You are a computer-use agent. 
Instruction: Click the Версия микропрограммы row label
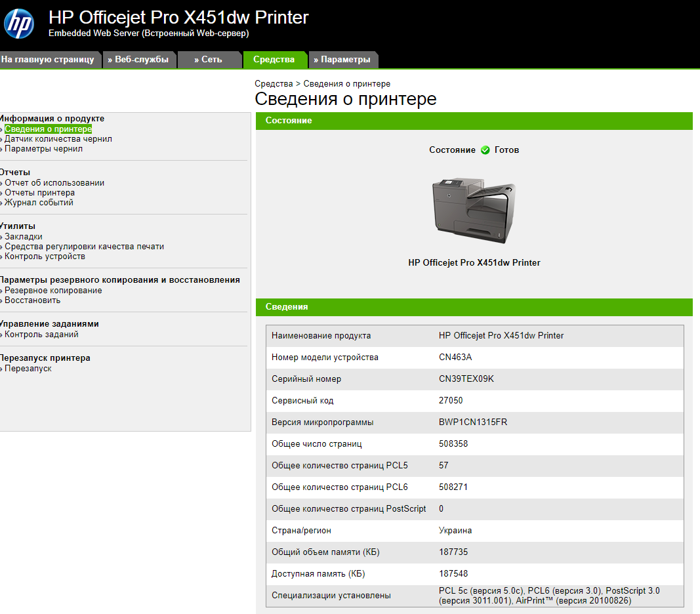[322, 422]
